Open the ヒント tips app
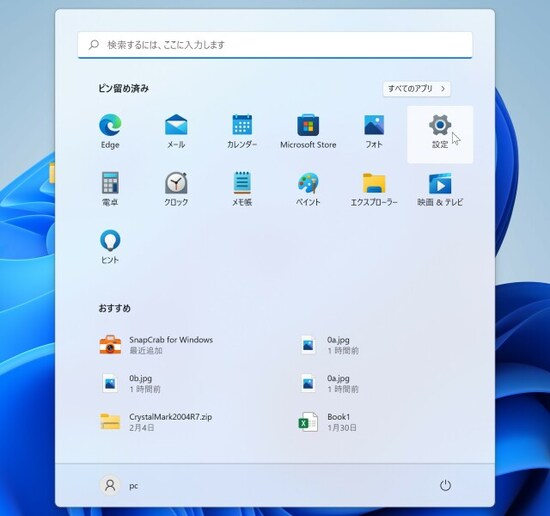 (x=110, y=247)
